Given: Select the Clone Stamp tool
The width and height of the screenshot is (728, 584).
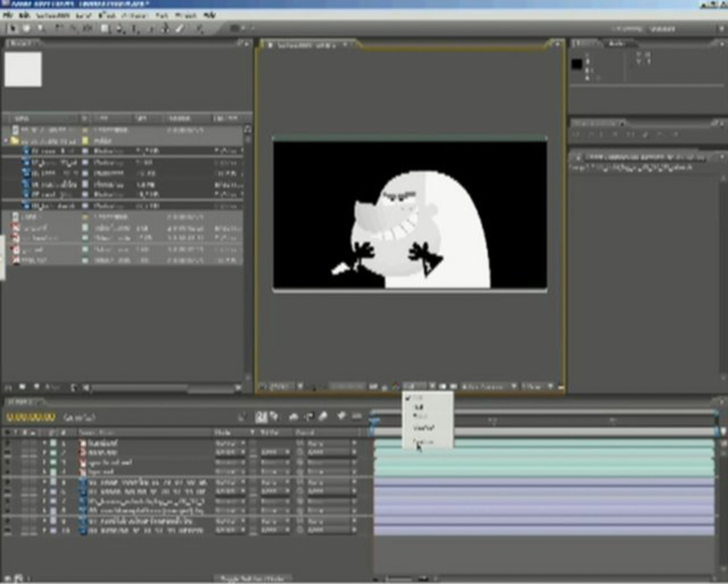Looking at the screenshot, I should tap(165, 29).
